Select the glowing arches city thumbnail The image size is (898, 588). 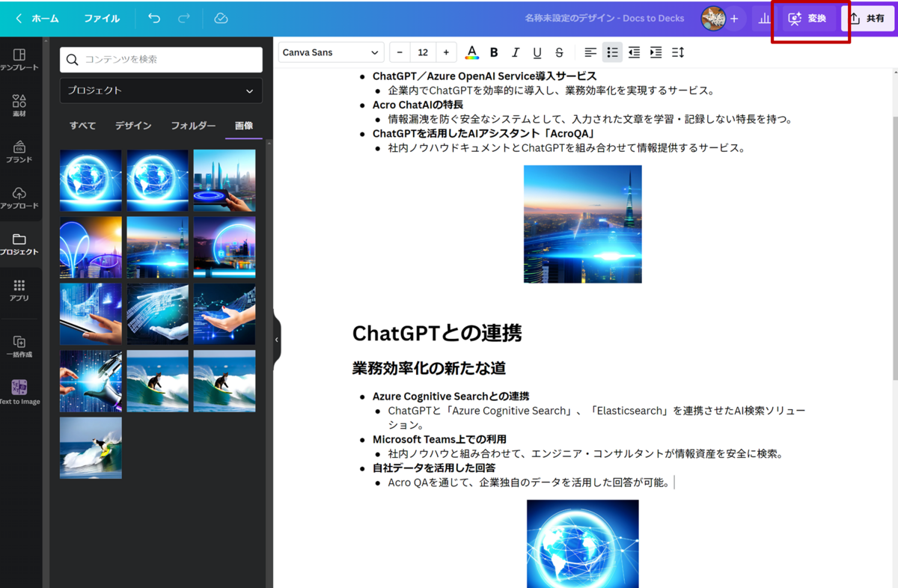(91, 247)
